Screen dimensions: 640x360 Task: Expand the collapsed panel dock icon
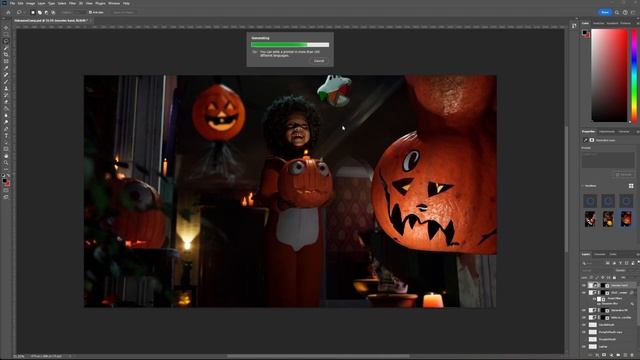click(x=574, y=26)
